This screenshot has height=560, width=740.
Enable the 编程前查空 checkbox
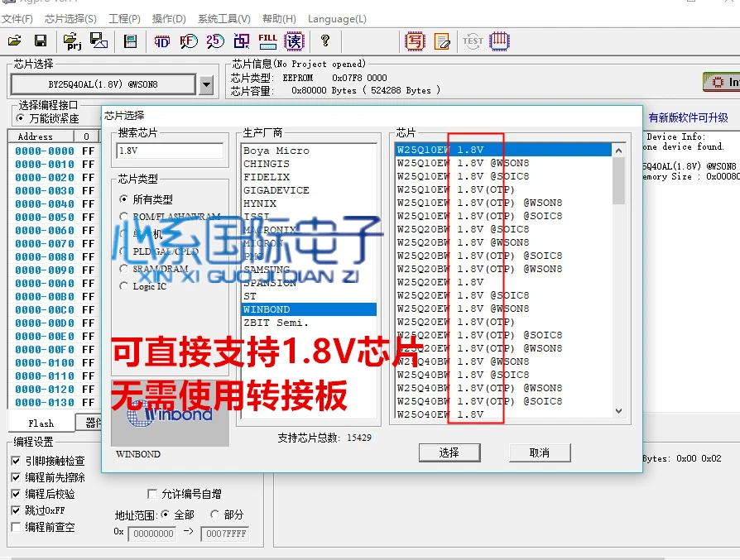coord(16,527)
